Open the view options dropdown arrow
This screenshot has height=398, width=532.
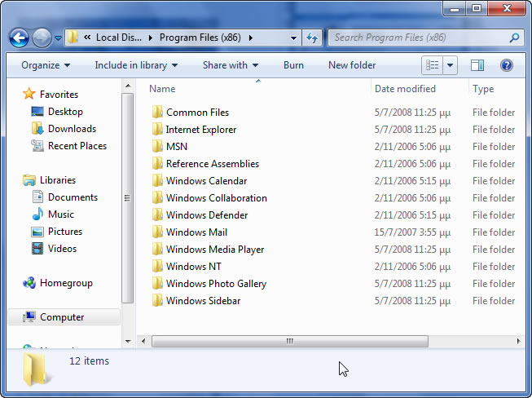pyautogui.click(x=451, y=65)
